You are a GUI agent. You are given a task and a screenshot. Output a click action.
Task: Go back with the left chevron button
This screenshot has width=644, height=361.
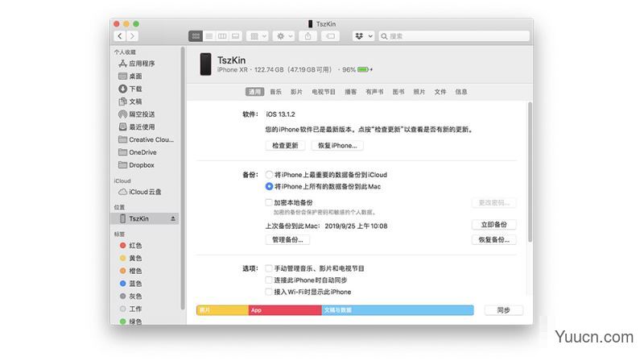[119, 36]
